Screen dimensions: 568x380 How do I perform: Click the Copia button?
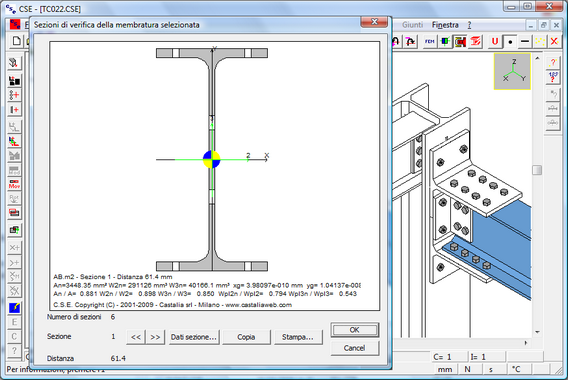(x=246, y=337)
